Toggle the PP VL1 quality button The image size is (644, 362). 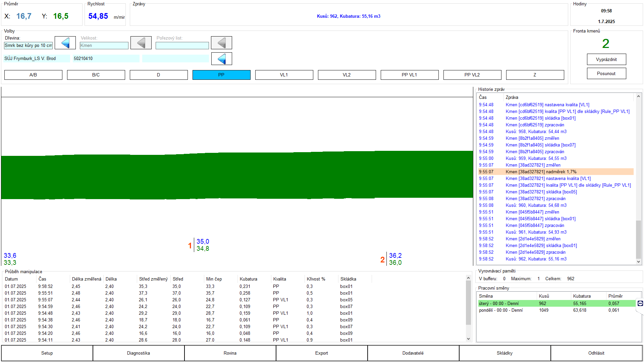[410, 75]
